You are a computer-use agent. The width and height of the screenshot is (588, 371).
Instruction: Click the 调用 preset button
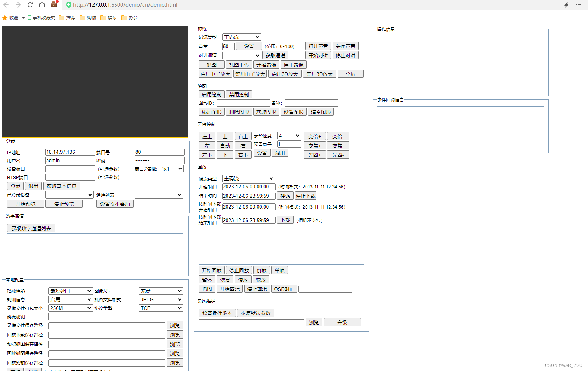(280, 153)
